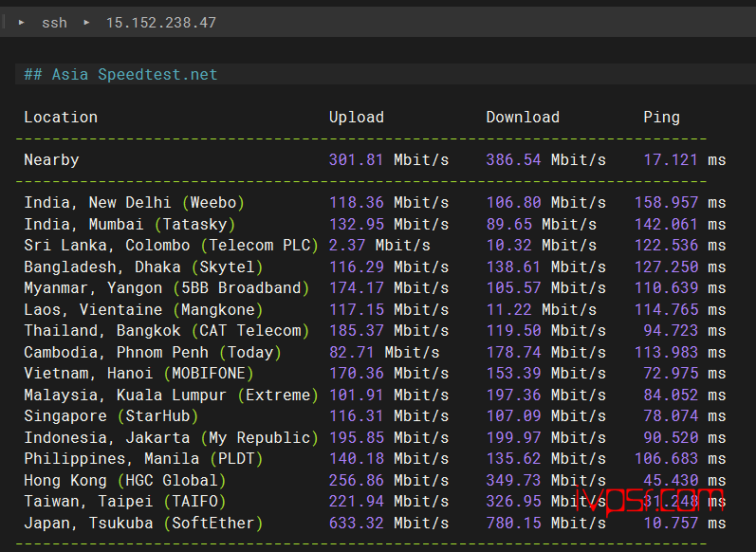Image resolution: width=756 pixels, height=552 pixels.
Task: Select Hanoi ping value 72.975
Action: click(x=671, y=373)
